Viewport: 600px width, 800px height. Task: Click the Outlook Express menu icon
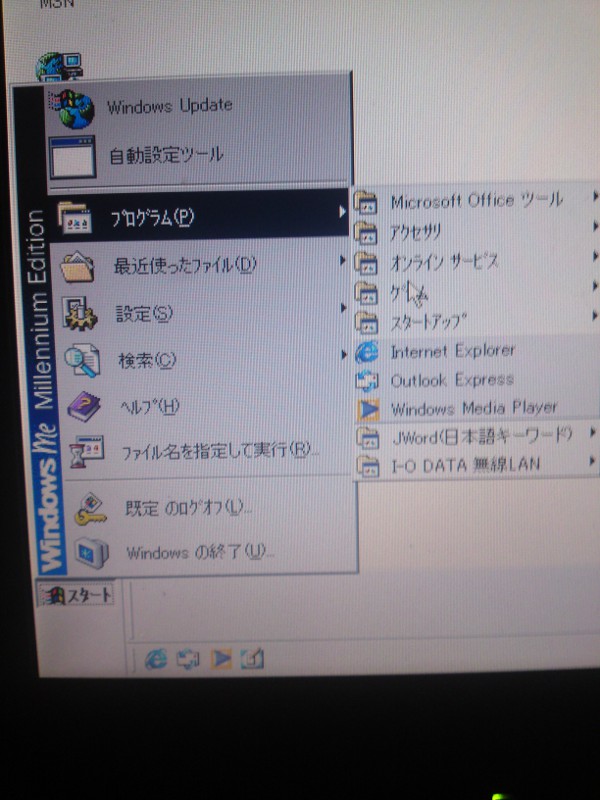(366, 381)
